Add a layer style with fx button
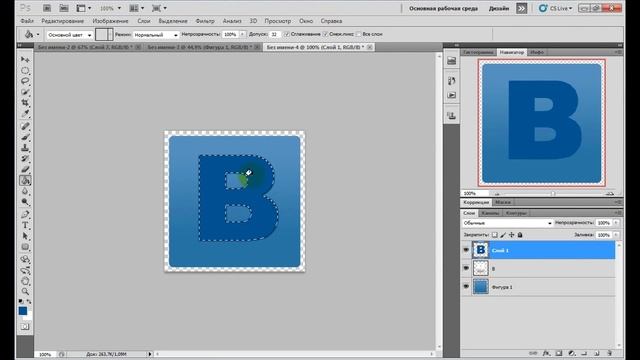 pyautogui.click(x=546, y=353)
